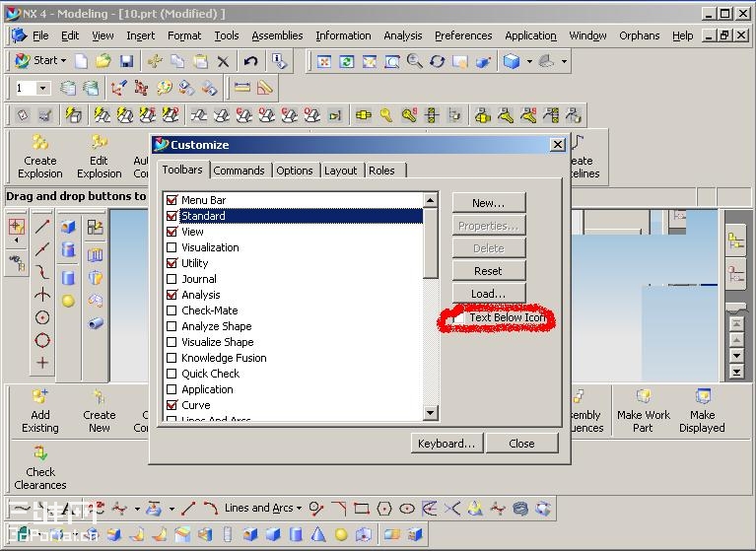Screen dimensions: 756x551
Task: Uncheck the Analysis toolbar checkbox
Action: click(x=172, y=295)
